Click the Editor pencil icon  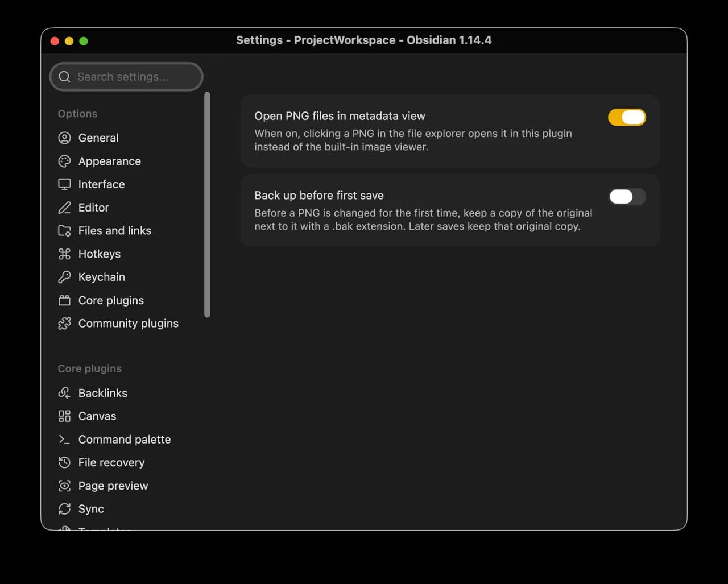[x=64, y=208]
